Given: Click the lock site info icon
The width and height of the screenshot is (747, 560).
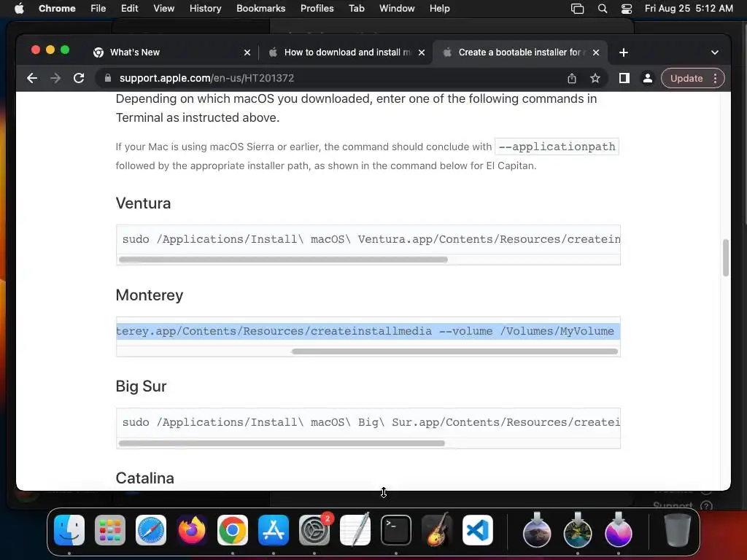Looking at the screenshot, I should [108, 78].
